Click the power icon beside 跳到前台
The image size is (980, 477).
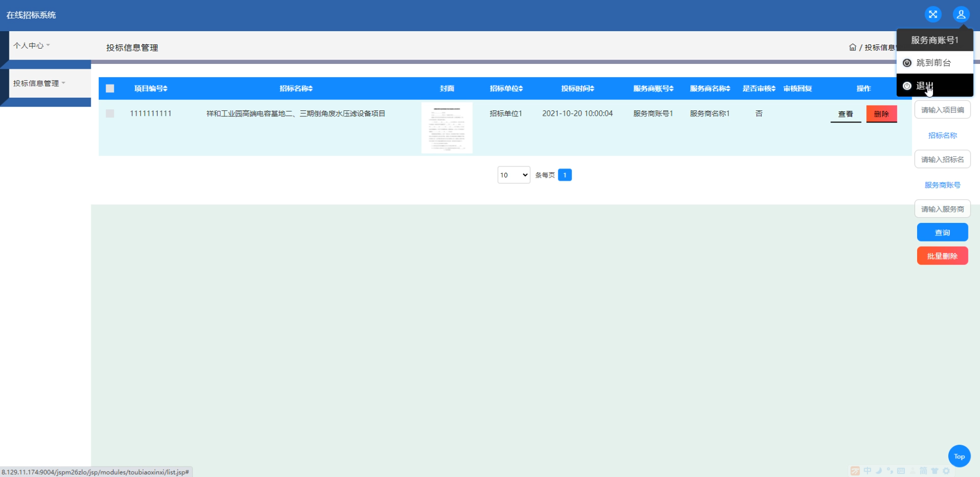click(907, 63)
